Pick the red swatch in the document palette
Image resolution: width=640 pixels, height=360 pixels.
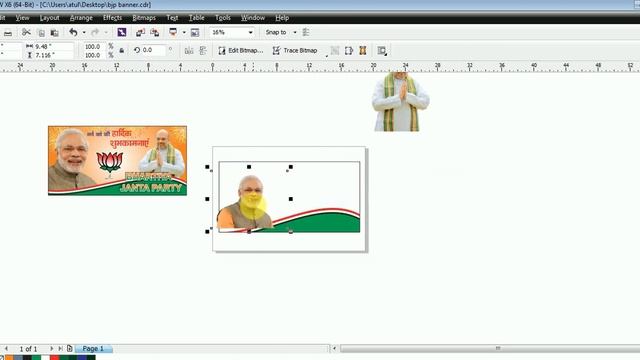[54, 358]
